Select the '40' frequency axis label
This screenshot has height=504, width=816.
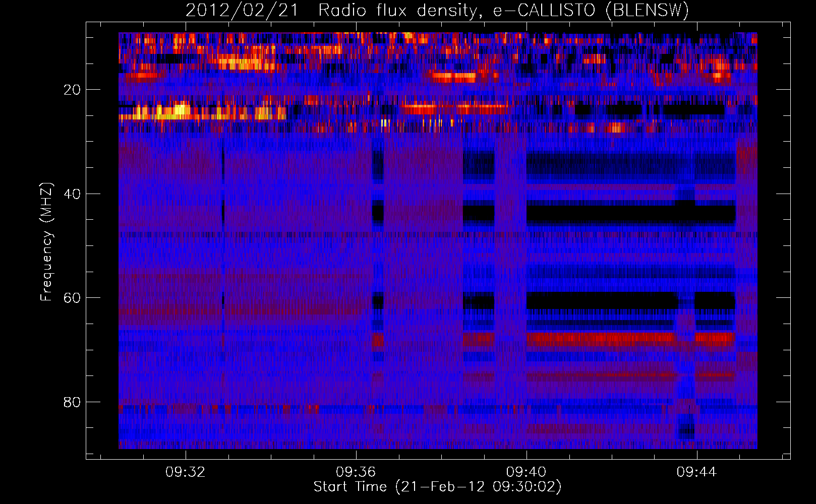pos(73,194)
